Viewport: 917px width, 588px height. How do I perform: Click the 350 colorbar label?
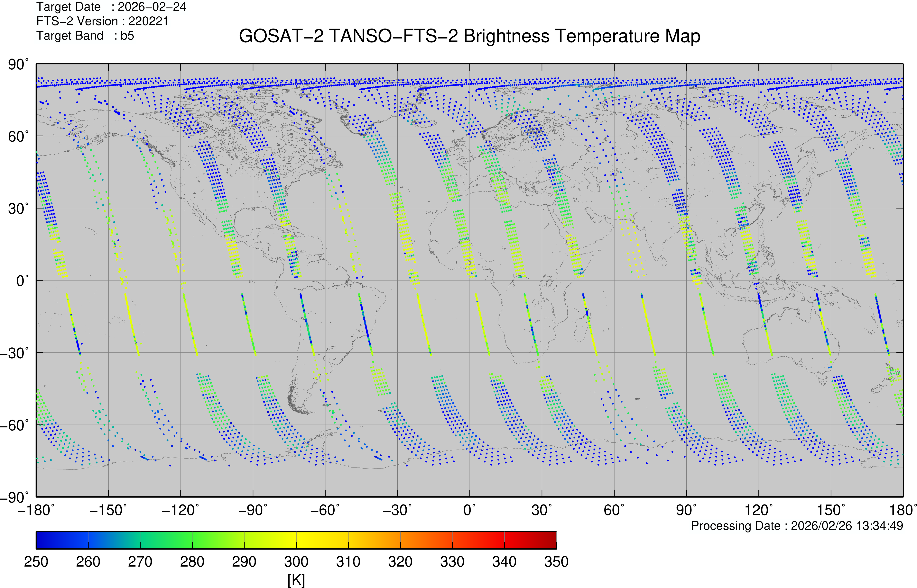coord(556,562)
